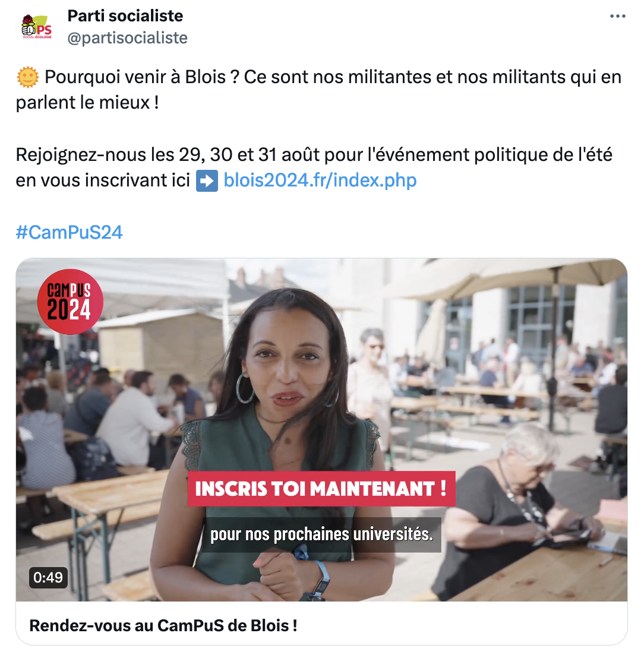The image size is (644, 652).
Task: Play the video of the woman speaking
Action: 321,429
